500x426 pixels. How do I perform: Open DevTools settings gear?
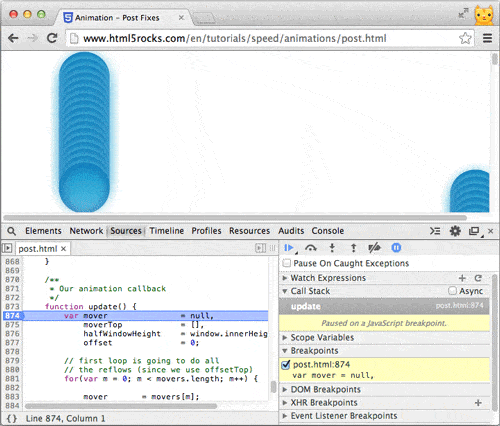[455, 231]
